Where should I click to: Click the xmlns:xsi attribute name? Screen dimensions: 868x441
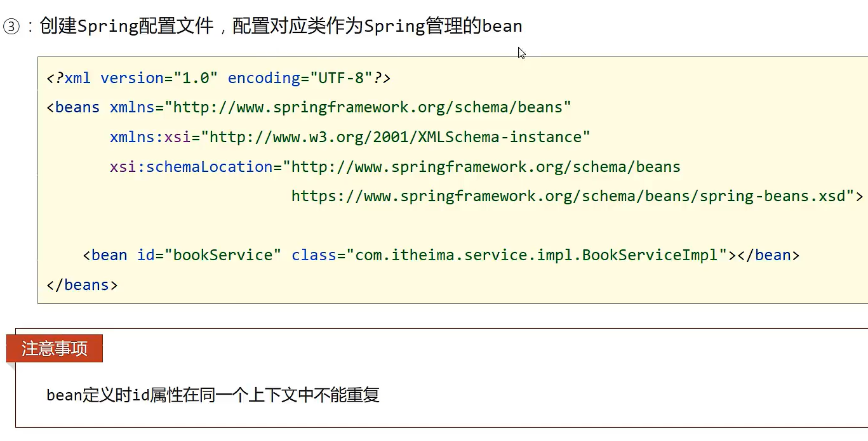[150, 137]
